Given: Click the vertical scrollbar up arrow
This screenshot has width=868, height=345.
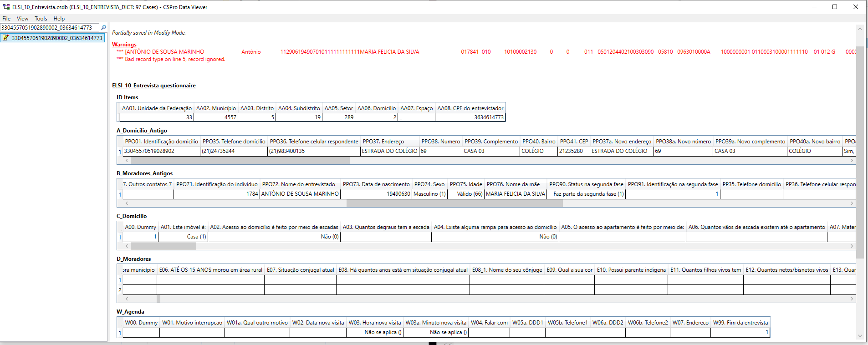Looking at the screenshot, I should 860,28.
